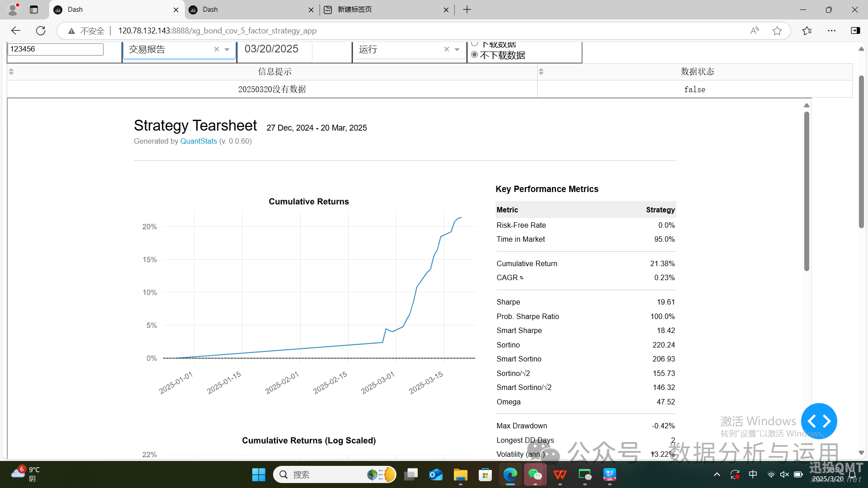Sort the 信息提示 column
The image size is (868, 488).
[x=11, y=71]
